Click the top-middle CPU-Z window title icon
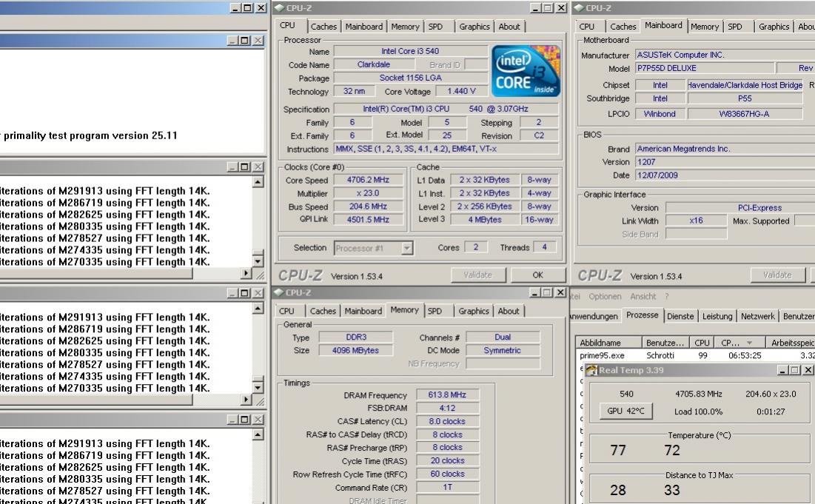Image resolution: width=815 pixels, height=504 pixels. (279, 8)
